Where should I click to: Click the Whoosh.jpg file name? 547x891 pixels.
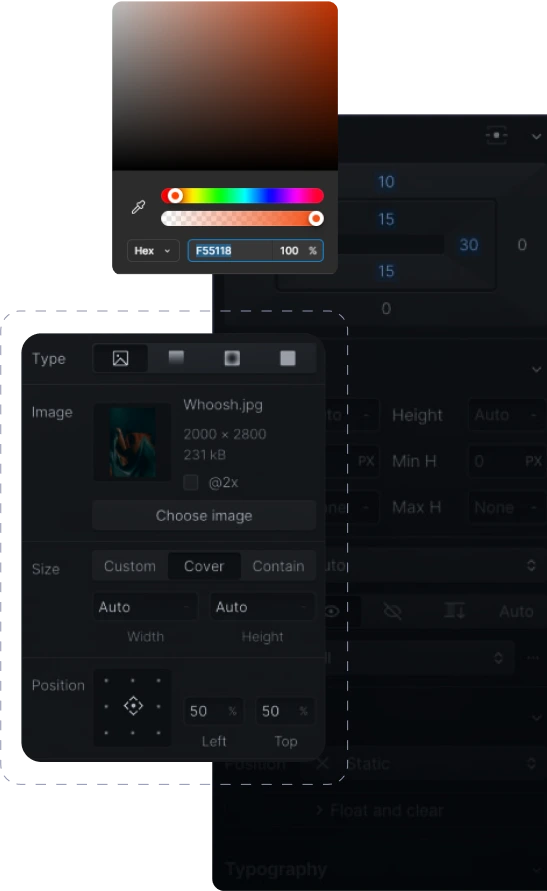223,405
